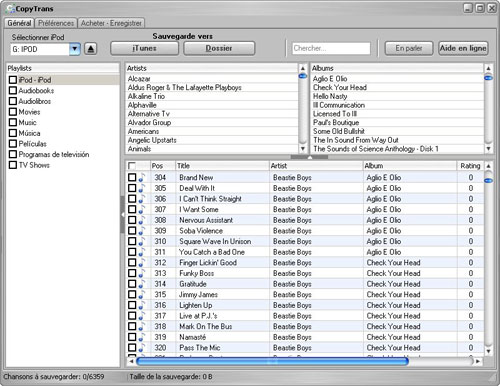
Task: Click the Aide en ligne button
Action: point(463,48)
